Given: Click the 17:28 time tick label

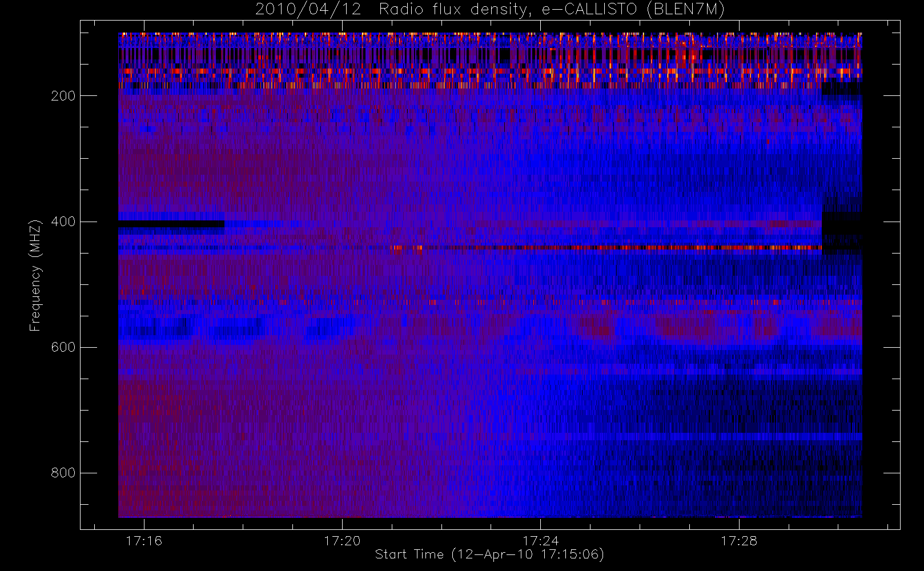Looking at the screenshot, I should coord(739,541).
